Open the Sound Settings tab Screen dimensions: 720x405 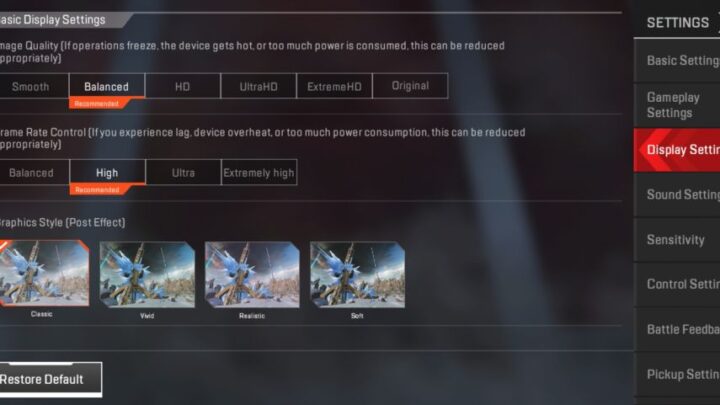(x=677, y=195)
